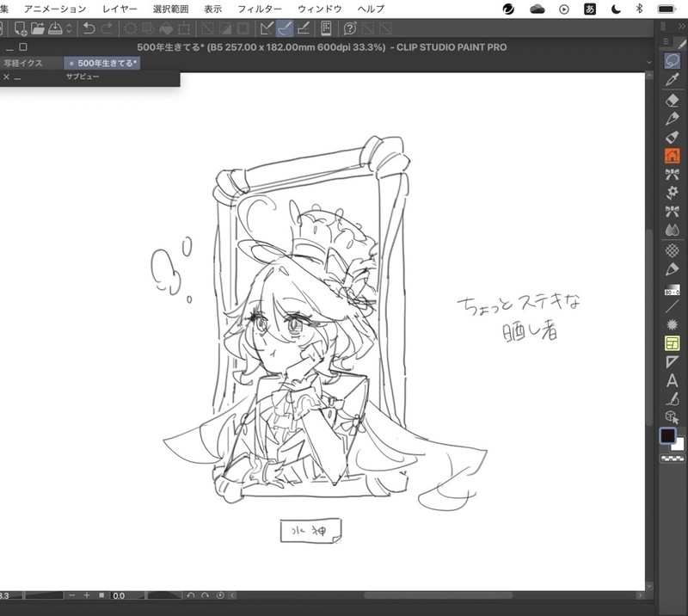This screenshot has width=688, height=616.
Task: Select the transparent color swatch
Action: [673, 459]
